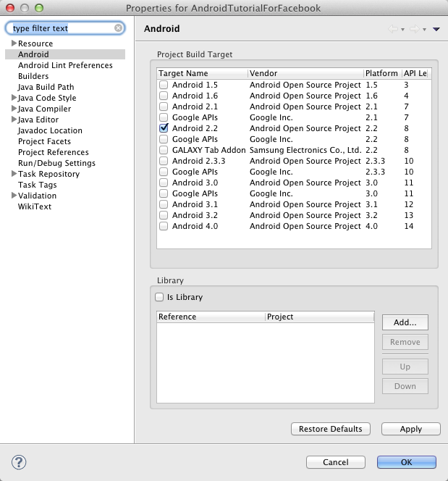Clear the filter text with the X icon

(x=118, y=28)
